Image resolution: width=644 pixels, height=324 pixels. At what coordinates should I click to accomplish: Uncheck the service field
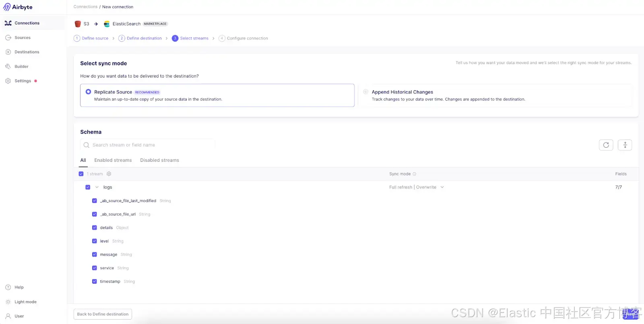95,268
